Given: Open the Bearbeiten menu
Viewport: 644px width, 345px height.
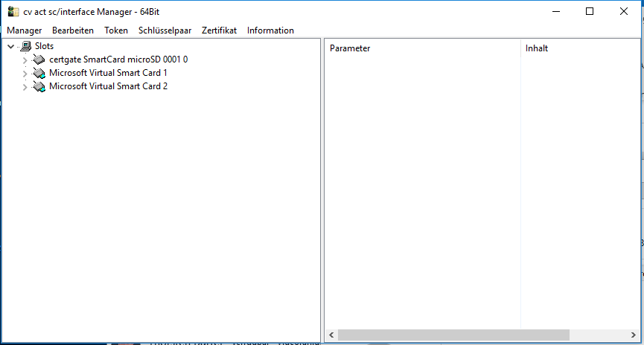Looking at the screenshot, I should [73, 30].
